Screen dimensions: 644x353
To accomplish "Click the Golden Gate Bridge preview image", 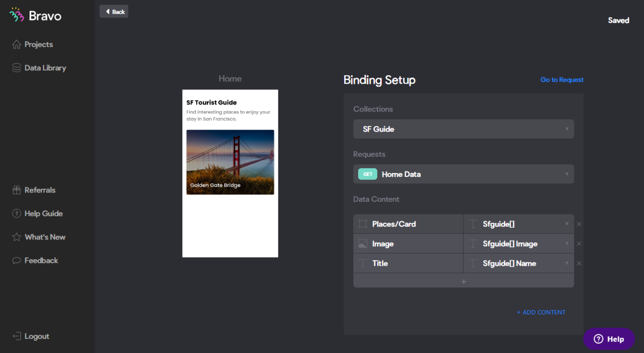I will [230, 162].
